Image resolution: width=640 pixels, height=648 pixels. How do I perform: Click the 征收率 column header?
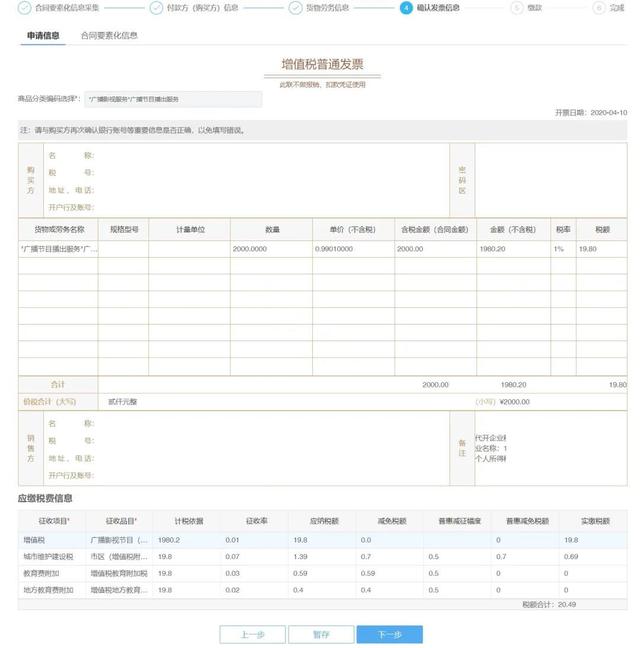257,521
